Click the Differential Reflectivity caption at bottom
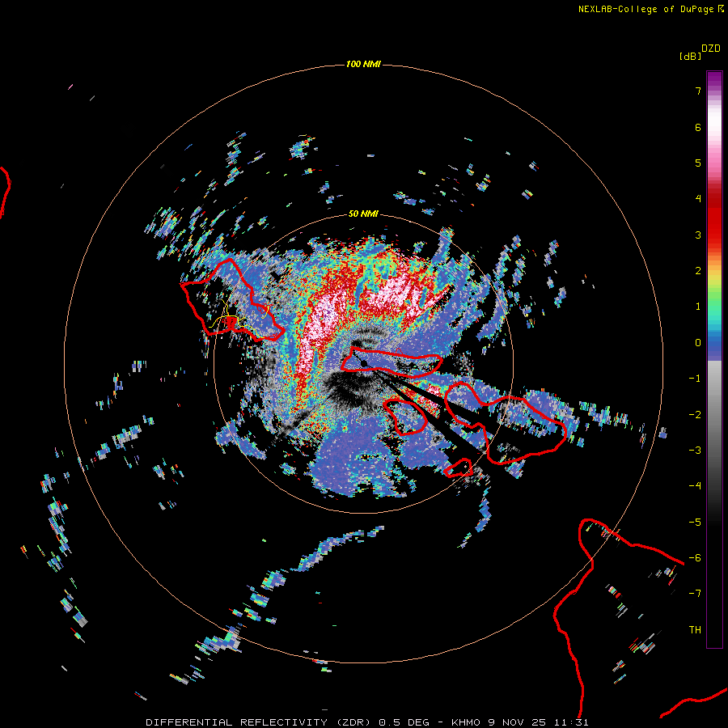The height and width of the screenshot is (728, 728). [x=366, y=722]
